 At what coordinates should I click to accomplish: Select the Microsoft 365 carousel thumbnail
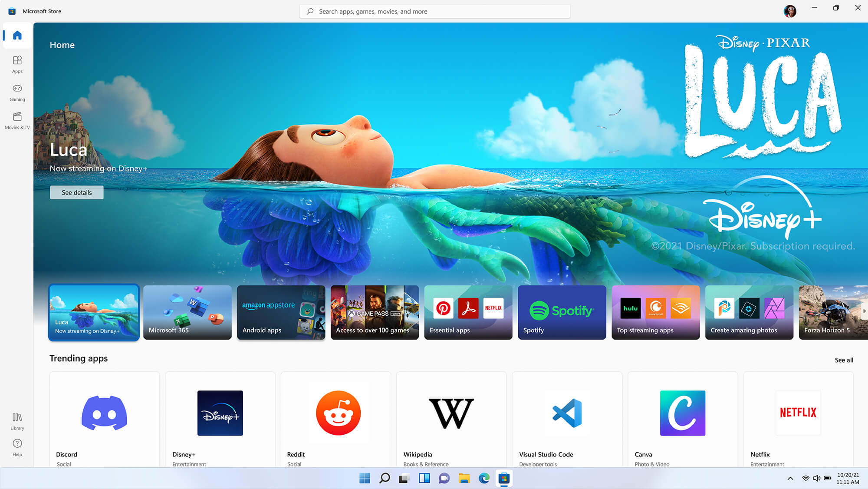(x=187, y=312)
